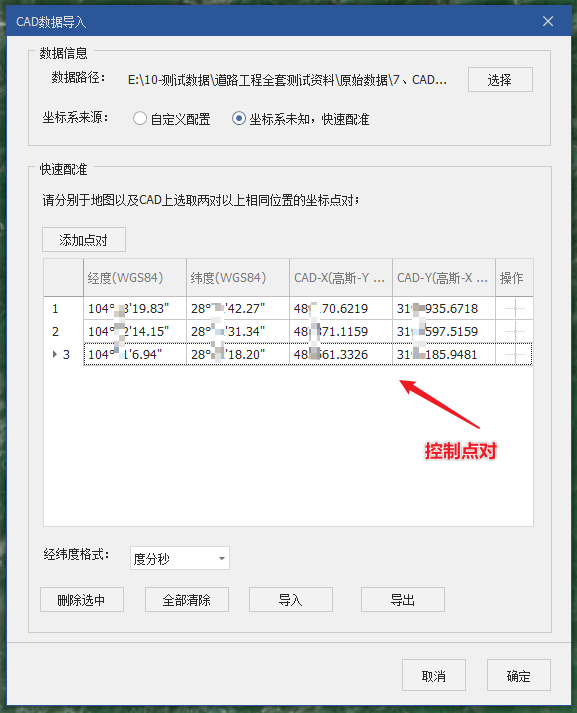Select 自定义配置 radio option

point(140,119)
